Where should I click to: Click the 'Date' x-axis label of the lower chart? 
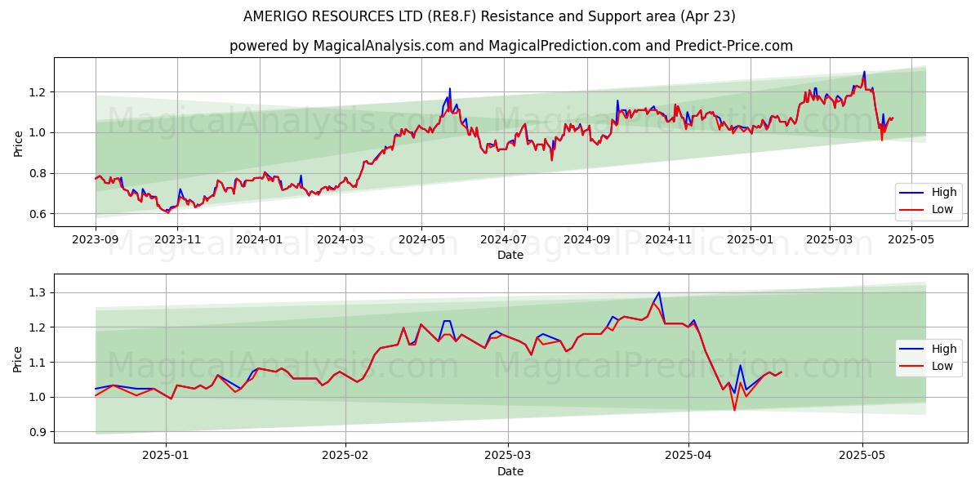pyautogui.click(x=510, y=471)
